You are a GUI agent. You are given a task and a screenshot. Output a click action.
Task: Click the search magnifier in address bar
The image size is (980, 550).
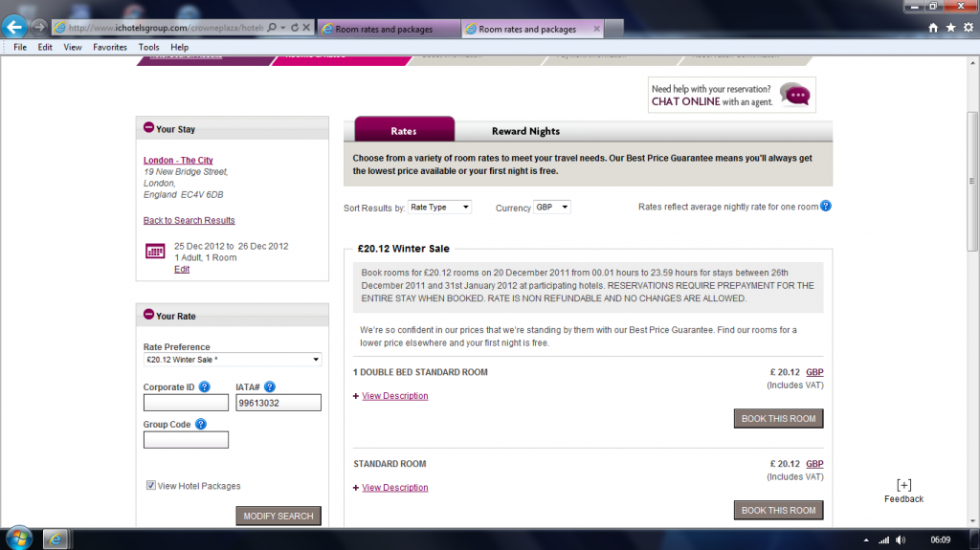272,28
